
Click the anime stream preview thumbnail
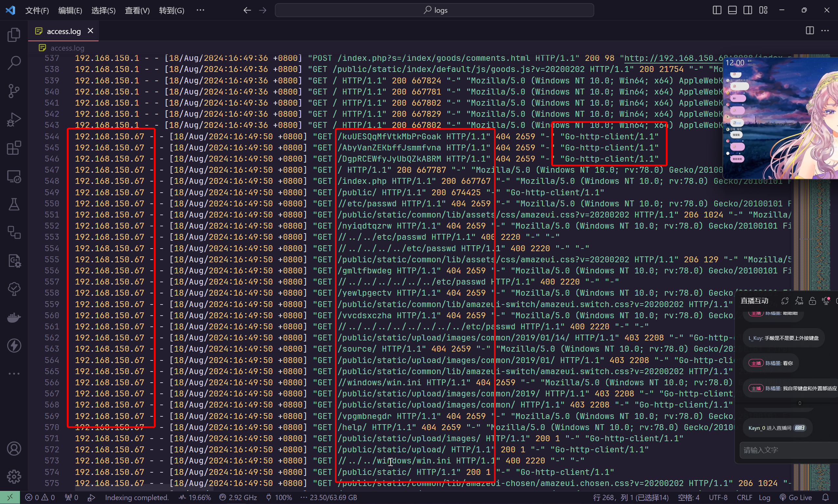(x=780, y=118)
